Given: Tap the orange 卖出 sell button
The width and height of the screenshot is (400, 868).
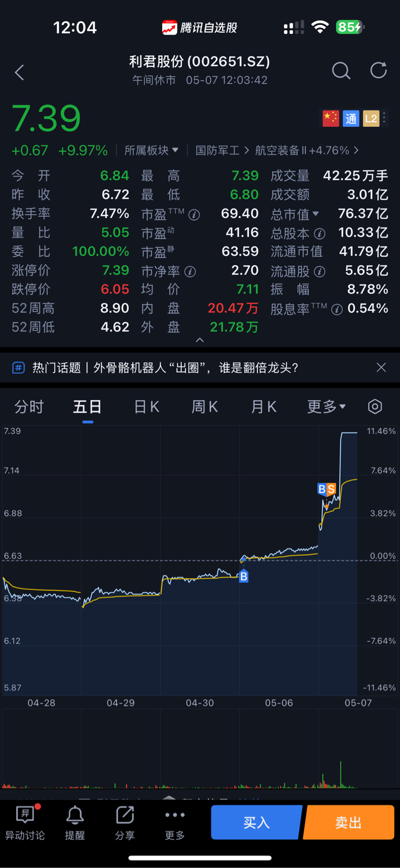Looking at the screenshot, I should [348, 822].
